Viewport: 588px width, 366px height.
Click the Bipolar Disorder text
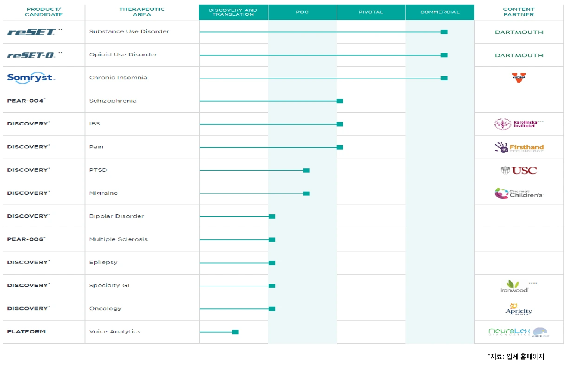coord(117,216)
